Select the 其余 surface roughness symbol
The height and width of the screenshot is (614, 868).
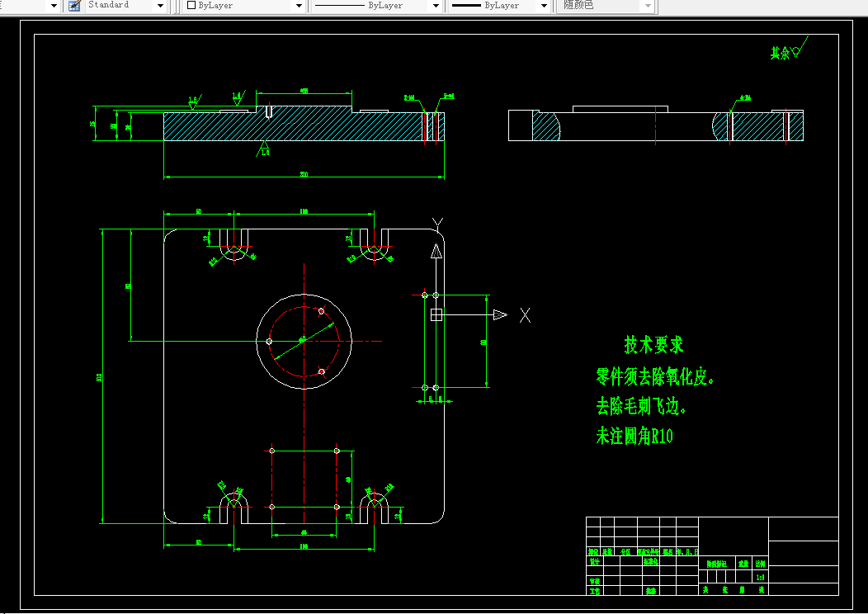[797, 52]
